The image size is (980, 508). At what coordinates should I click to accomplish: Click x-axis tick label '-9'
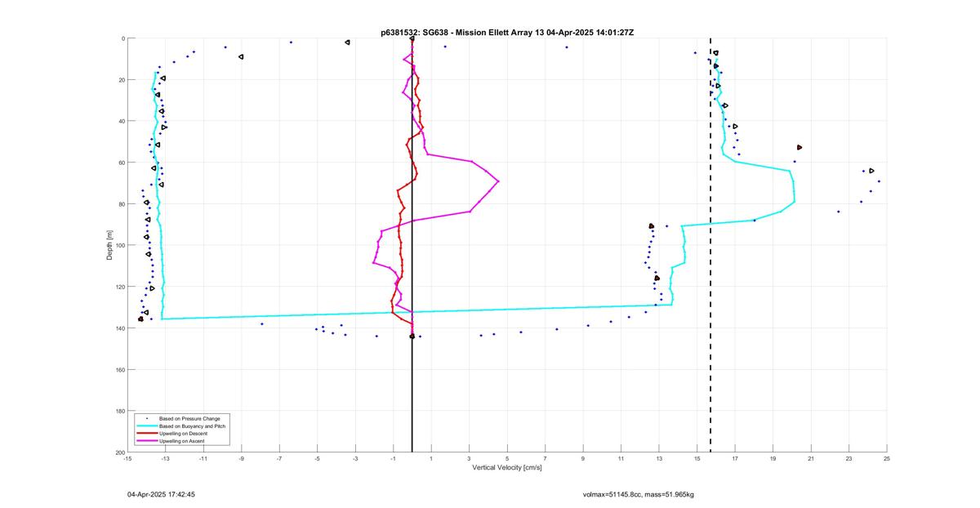click(x=241, y=459)
